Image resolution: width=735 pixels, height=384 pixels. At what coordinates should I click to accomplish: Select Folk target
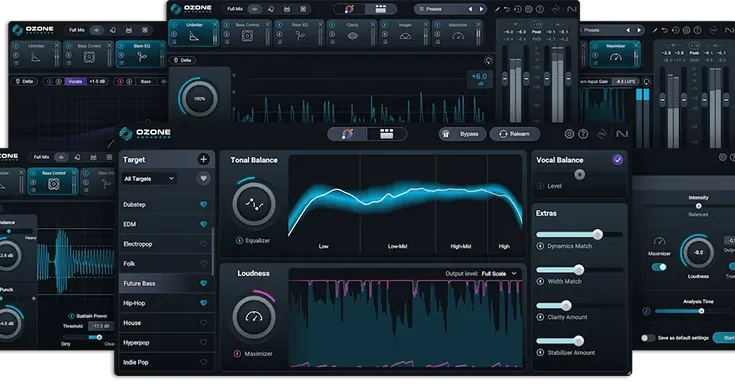point(166,264)
